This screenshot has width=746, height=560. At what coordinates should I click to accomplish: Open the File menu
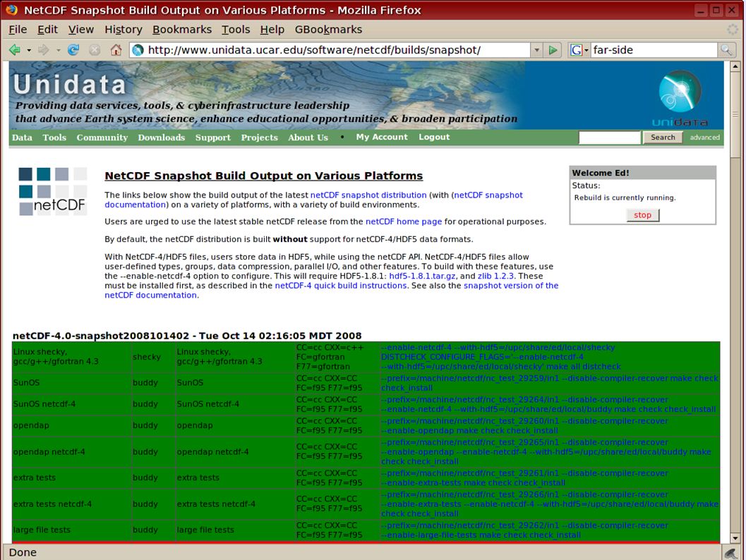tap(18, 30)
